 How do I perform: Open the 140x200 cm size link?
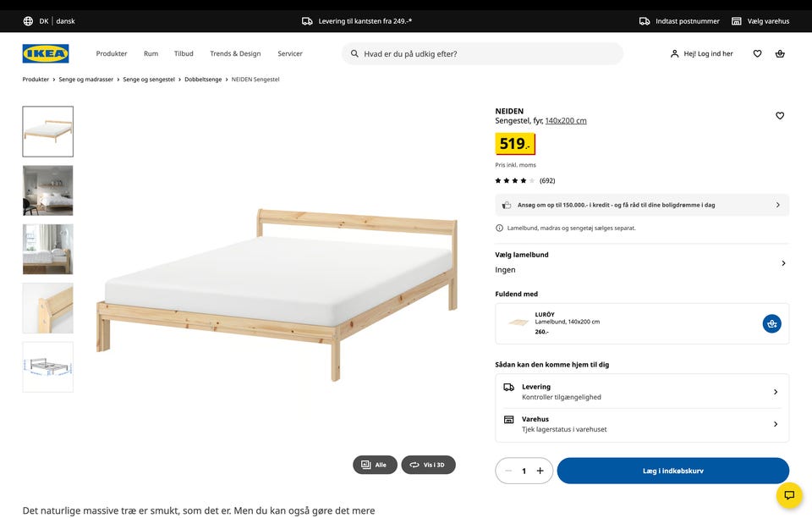coord(566,121)
